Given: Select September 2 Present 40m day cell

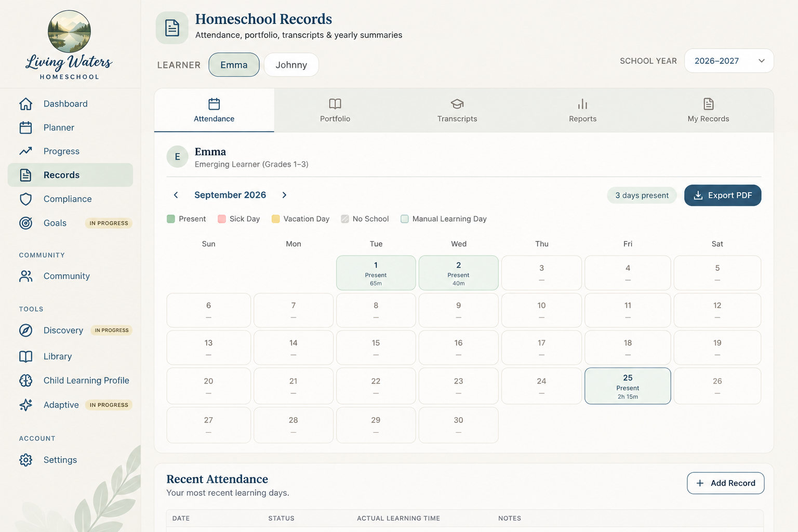Looking at the screenshot, I should click(x=458, y=273).
